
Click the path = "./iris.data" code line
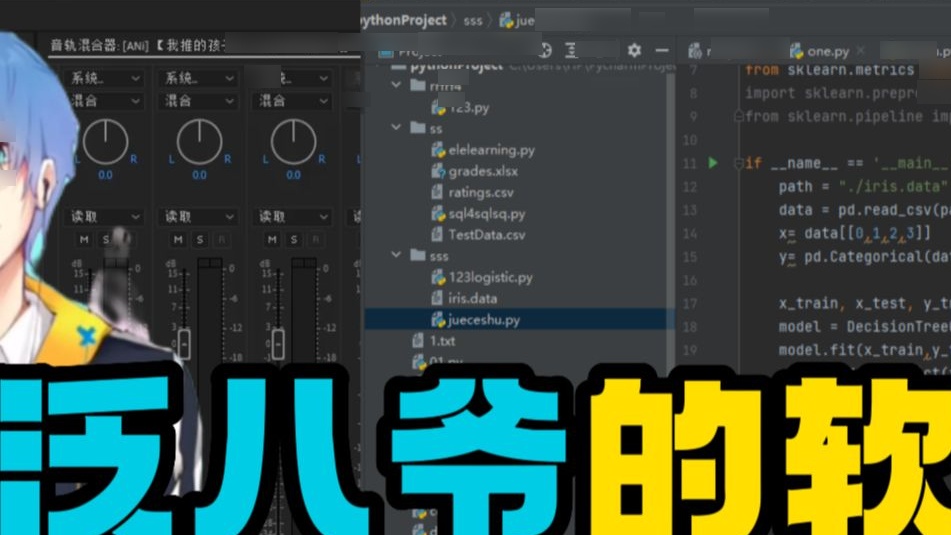click(863, 186)
